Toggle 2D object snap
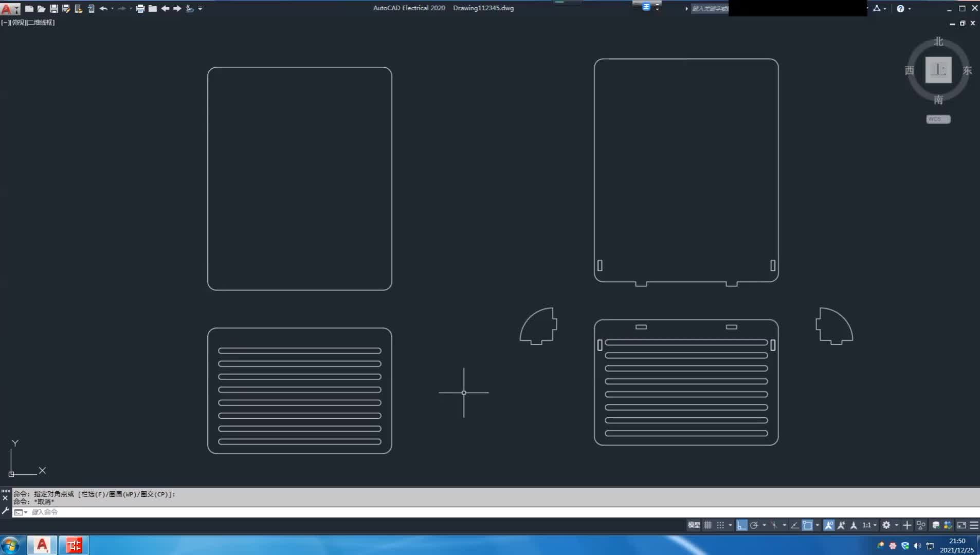The width and height of the screenshot is (980, 555). [x=808, y=525]
